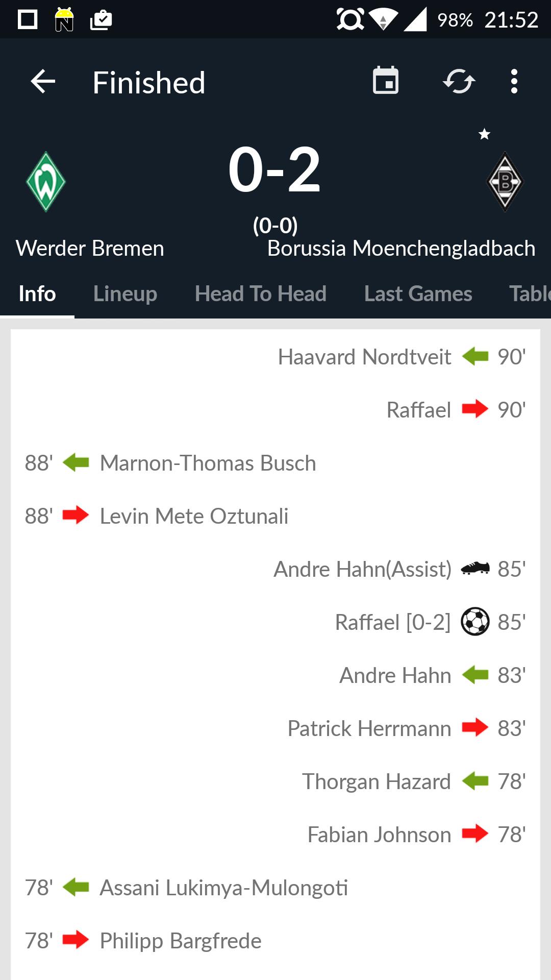Tap the green substitution arrow for Marnon-Thomas Busch
This screenshot has height=980, width=551.
[x=76, y=462]
